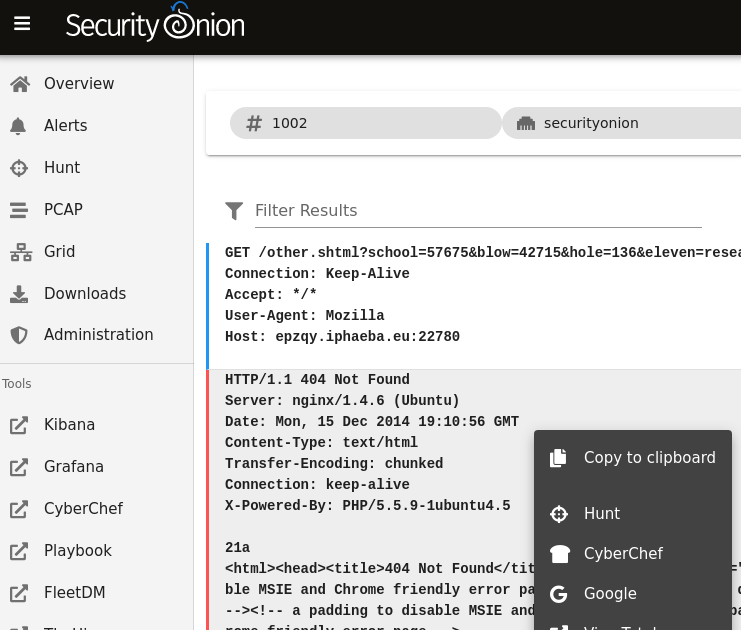Click the FleetDM external link icon
Screen dimensions: 741x630
click(19, 593)
